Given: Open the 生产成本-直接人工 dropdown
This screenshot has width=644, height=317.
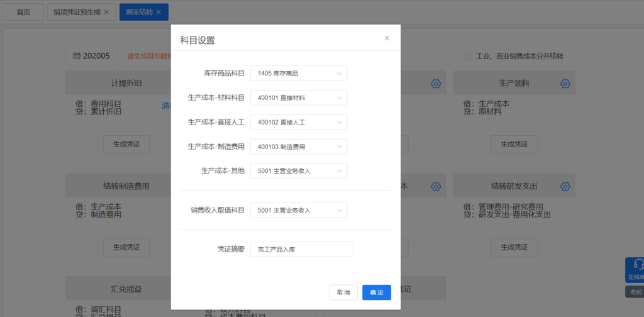Looking at the screenshot, I should (x=299, y=123).
